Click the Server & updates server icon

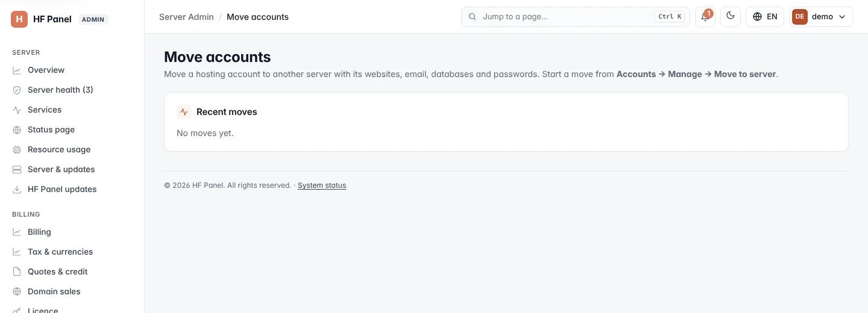(17, 169)
